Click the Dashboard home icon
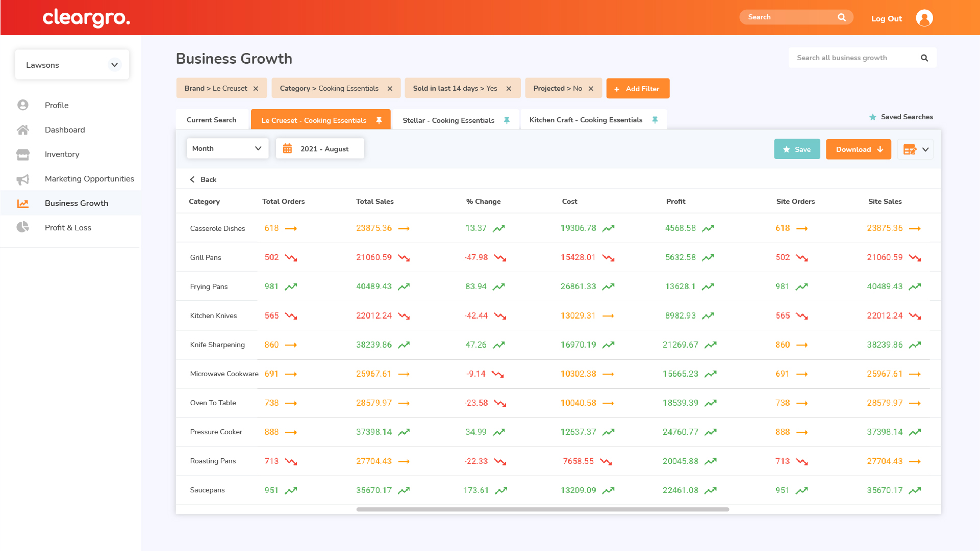 23,130
